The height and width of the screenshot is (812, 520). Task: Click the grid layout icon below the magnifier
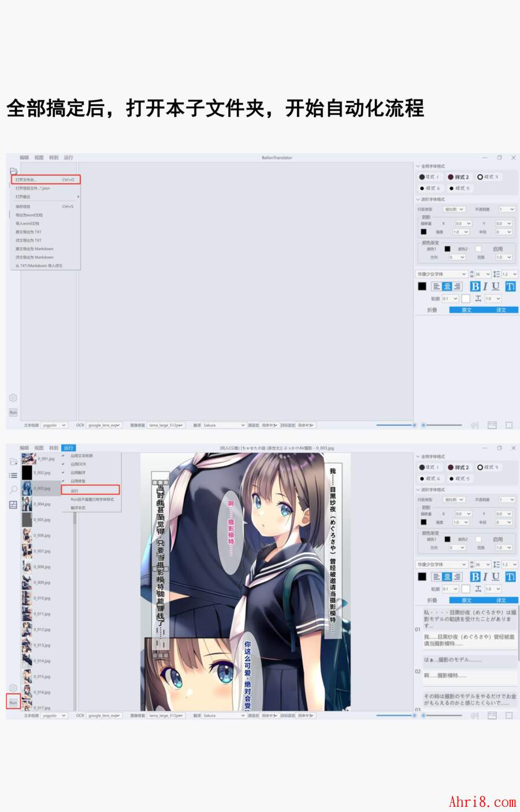point(13,505)
